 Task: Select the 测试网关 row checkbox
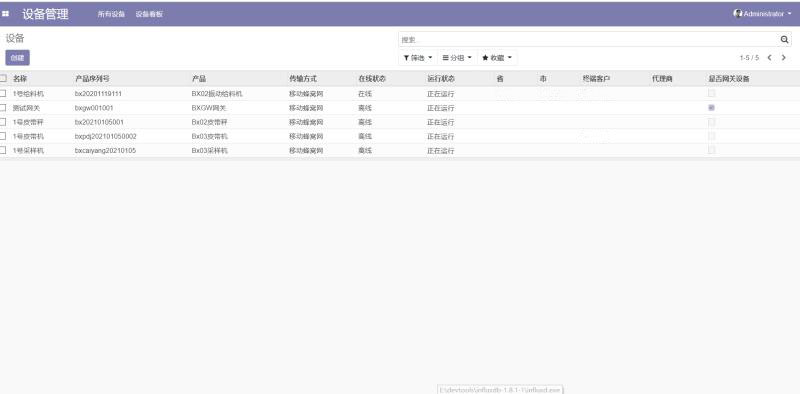click(3, 108)
